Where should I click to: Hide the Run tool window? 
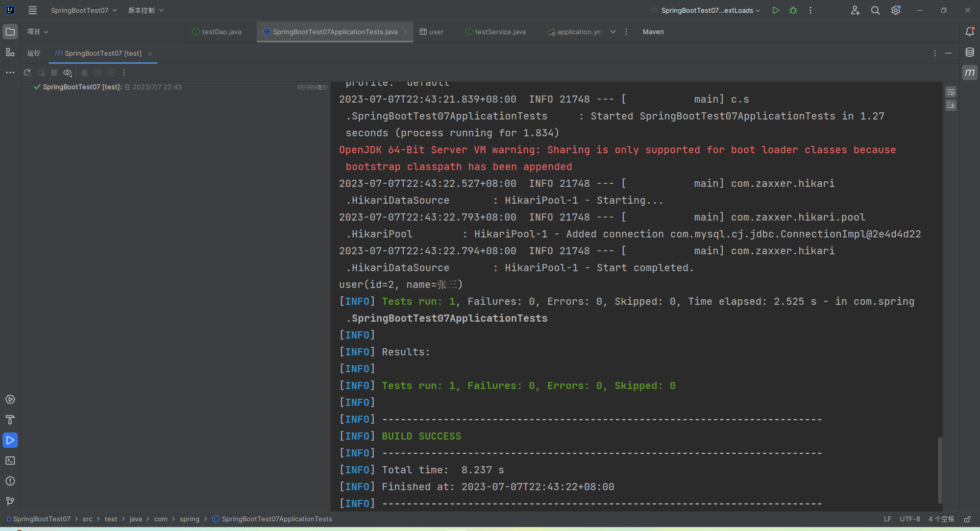point(948,53)
